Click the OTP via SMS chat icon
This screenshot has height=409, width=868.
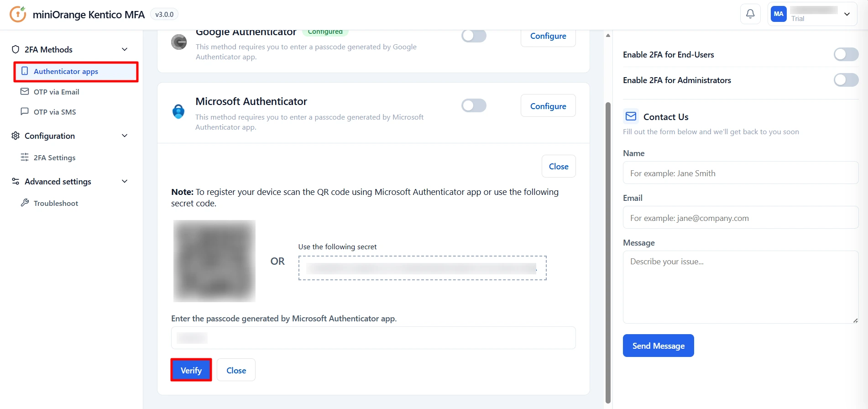25,112
